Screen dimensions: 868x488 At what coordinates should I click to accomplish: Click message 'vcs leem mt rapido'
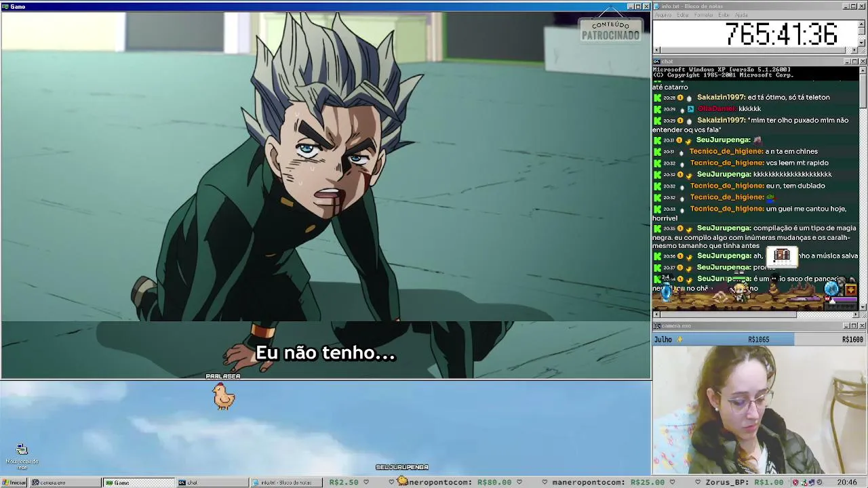tap(797, 163)
